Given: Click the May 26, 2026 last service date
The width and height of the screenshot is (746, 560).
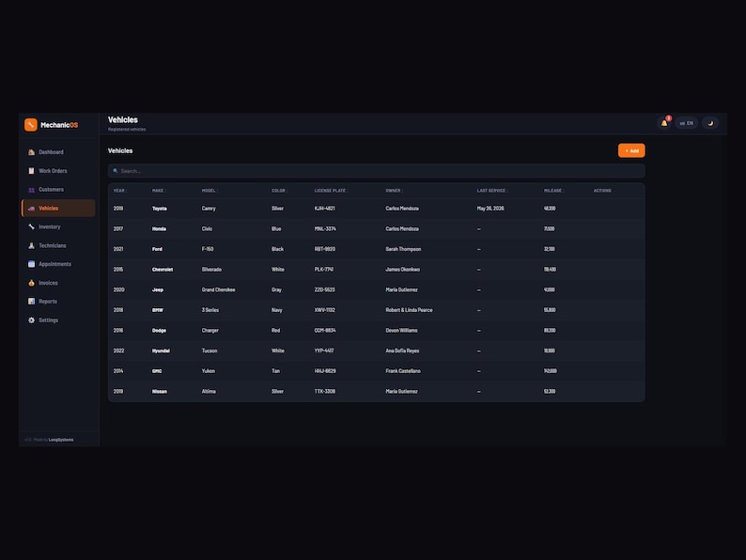Looking at the screenshot, I should (490, 209).
